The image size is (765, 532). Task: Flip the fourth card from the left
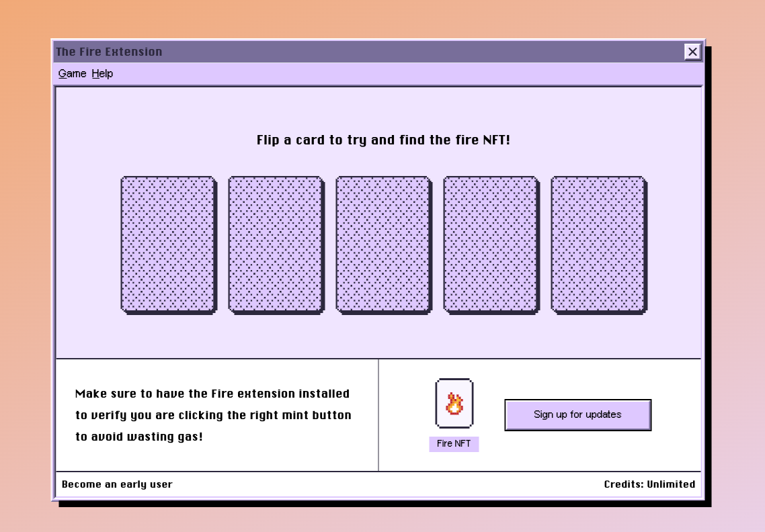pos(491,245)
